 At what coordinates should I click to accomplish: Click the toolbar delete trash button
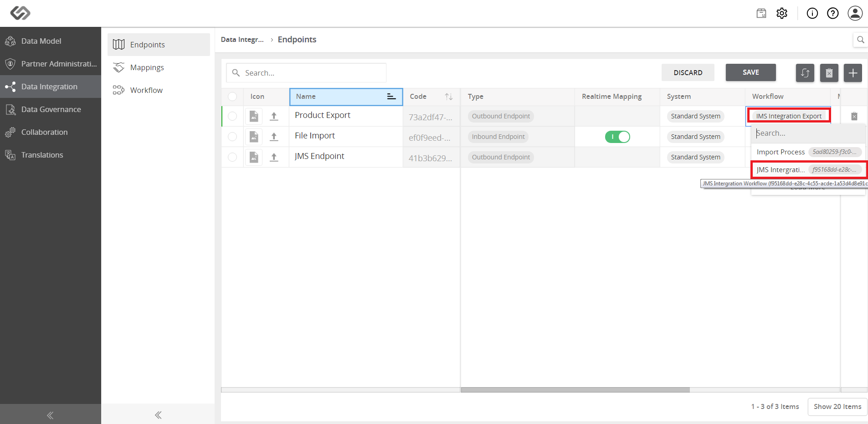click(x=829, y=73)
